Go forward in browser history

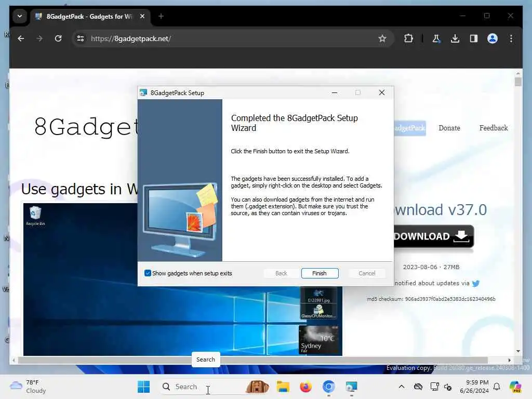pyautogui.click(x=39, y=38)
